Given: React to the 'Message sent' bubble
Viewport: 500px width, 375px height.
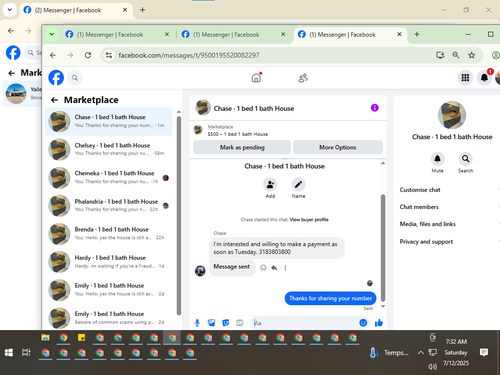Looking at the screenshot, I should pyautogui.click(x=263, y=268).
